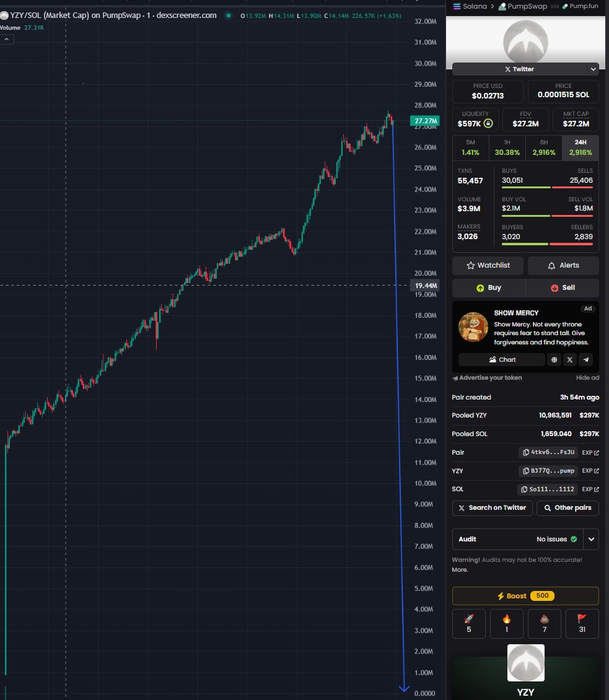Screen dimensions: 609x700
Task: Collapse the chart legend with caret button
Action: 7,39
